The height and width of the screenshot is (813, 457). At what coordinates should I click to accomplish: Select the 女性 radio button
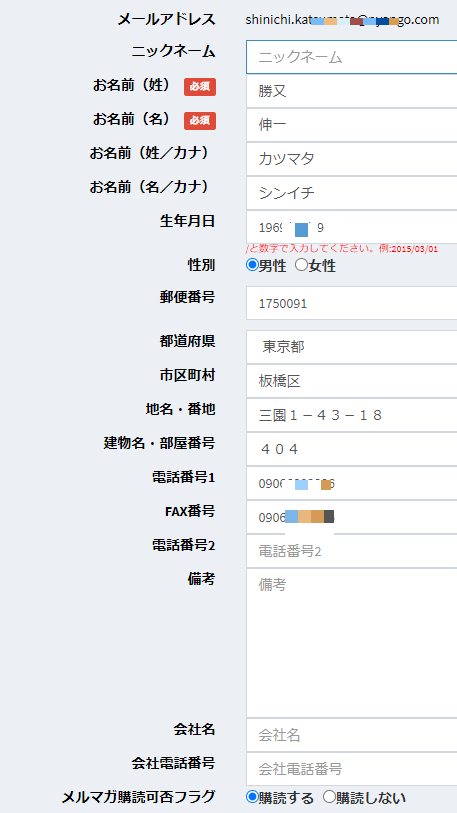click(301, 265)
